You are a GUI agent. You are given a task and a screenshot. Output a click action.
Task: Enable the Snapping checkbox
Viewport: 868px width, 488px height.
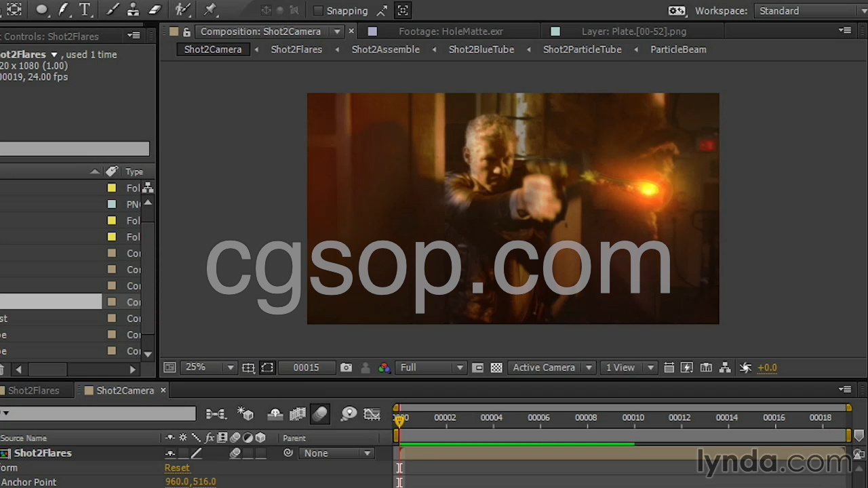point(318,11)
